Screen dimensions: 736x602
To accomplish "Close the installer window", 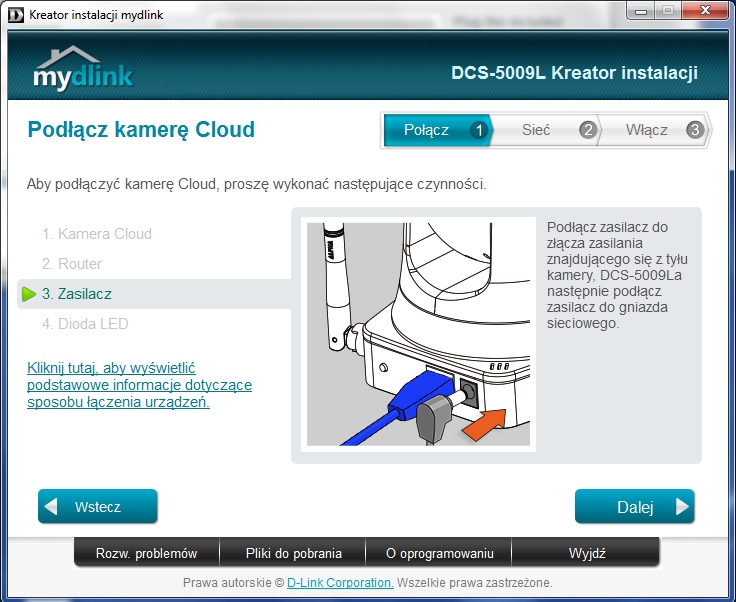I will (705, 10).
